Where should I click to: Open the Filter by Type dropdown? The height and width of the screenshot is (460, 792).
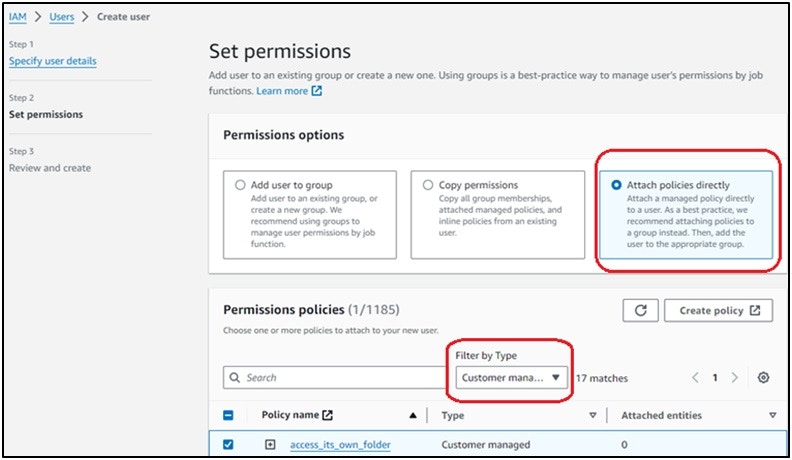click(511, 377)
